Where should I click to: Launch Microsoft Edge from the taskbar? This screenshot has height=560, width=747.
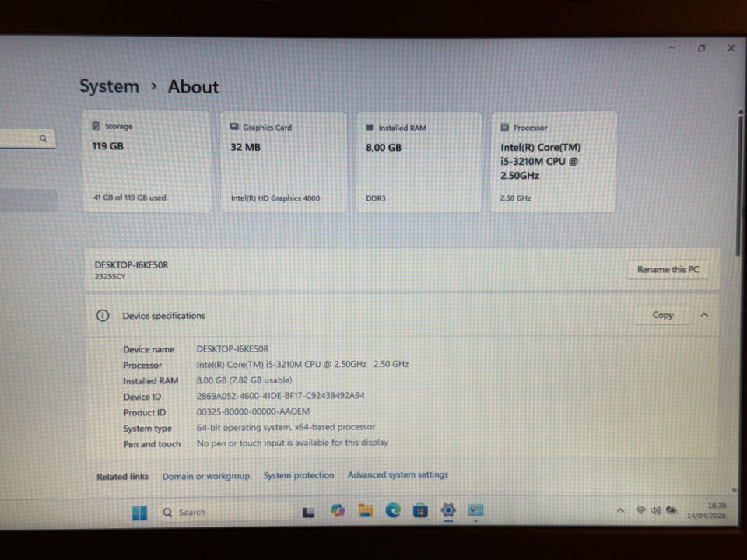393,510
